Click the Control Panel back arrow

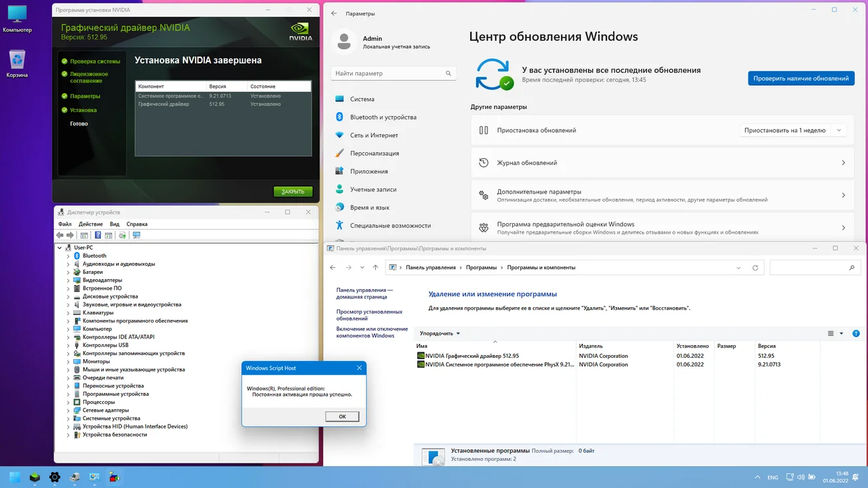[x=333, y=268]
